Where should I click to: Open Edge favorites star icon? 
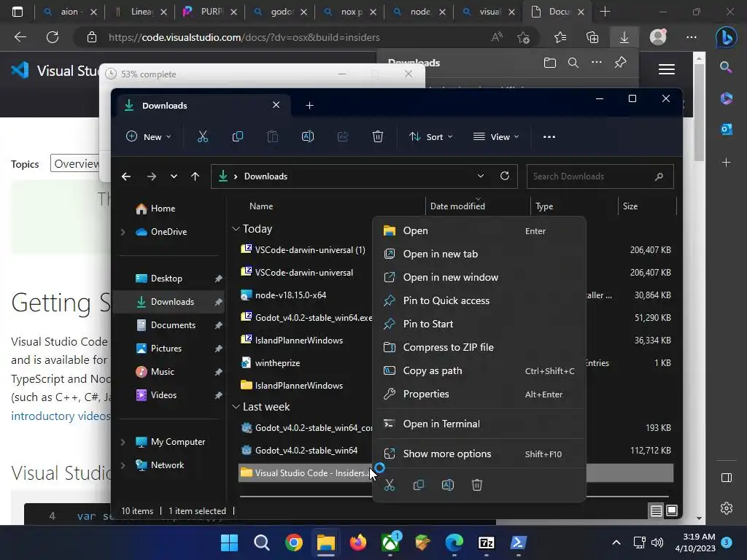(560, 37)
